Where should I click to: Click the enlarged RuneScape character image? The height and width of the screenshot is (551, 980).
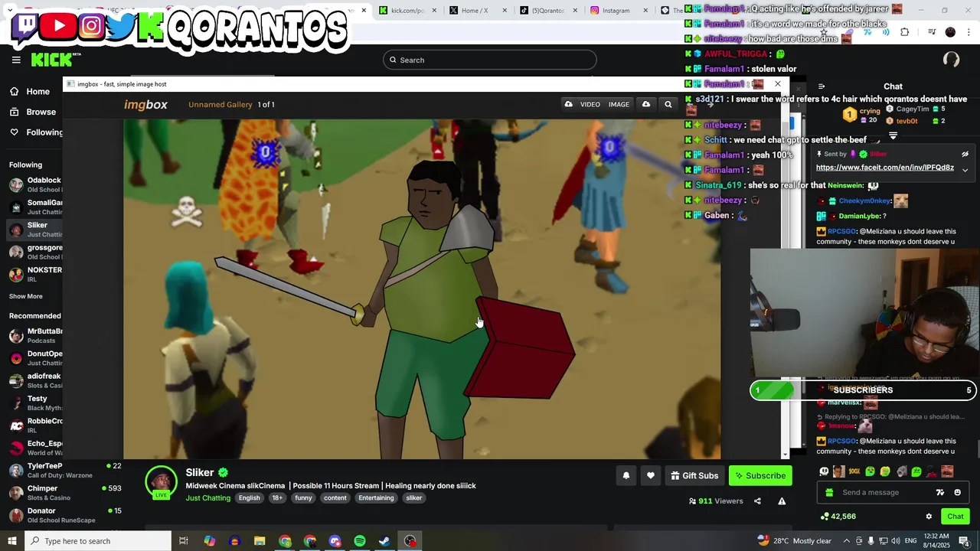tap(421, 289)
